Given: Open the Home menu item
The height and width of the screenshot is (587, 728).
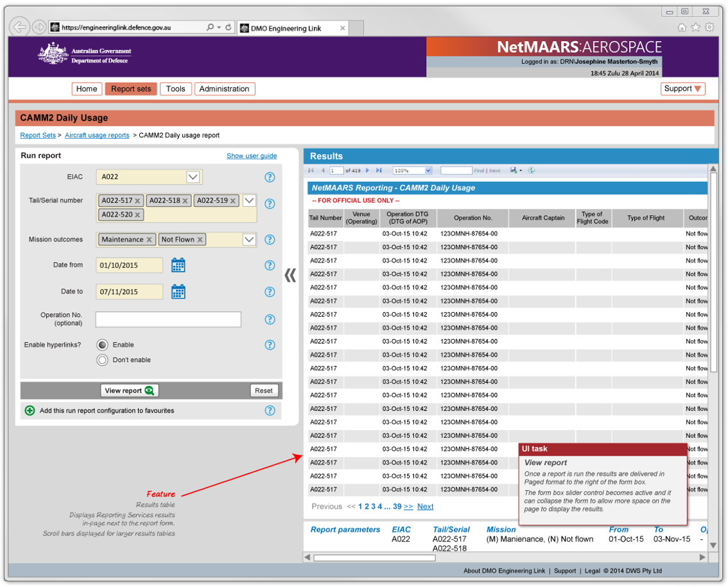Looking at the screenshot, I should pos(87,89).
